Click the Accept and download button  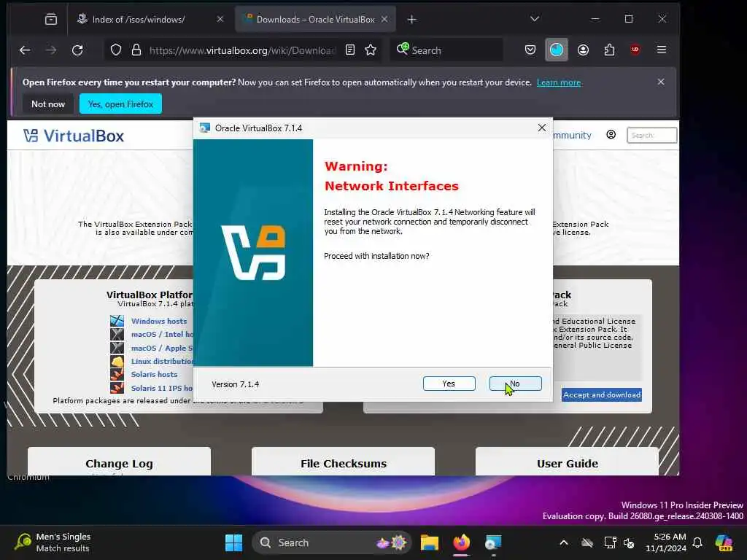[x=602, y=394]
